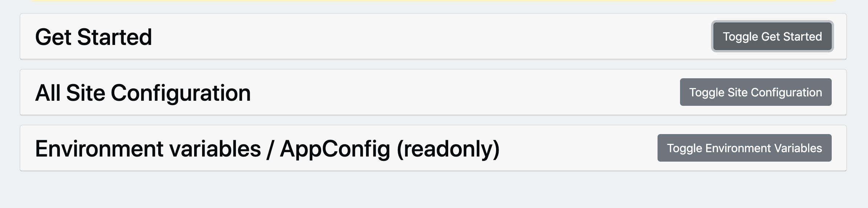Click the Toggle Get Started button
The width and height of the screenshot is (868, 208).
click(x=772, y=37)
